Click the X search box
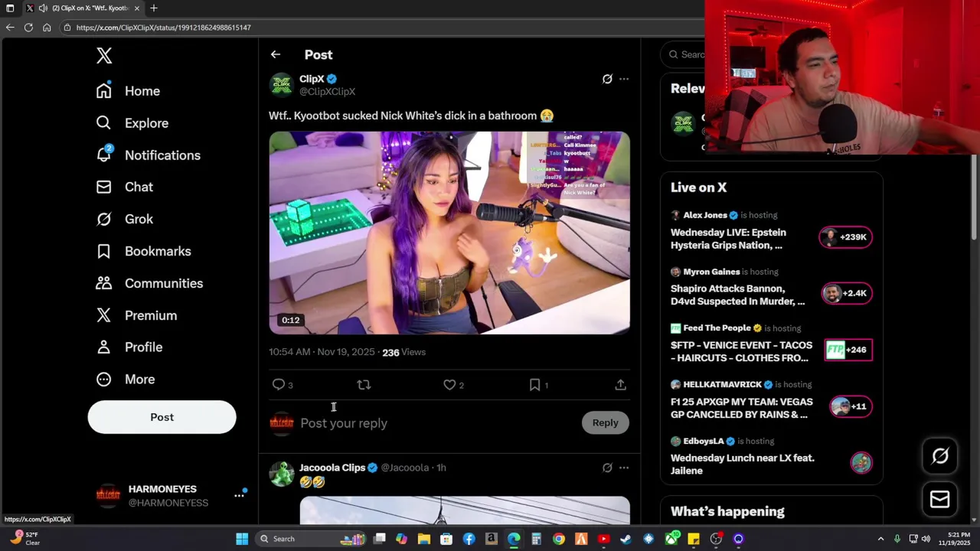Image resolution: width=980 pixels, height=551 pixels. point(684,54)
